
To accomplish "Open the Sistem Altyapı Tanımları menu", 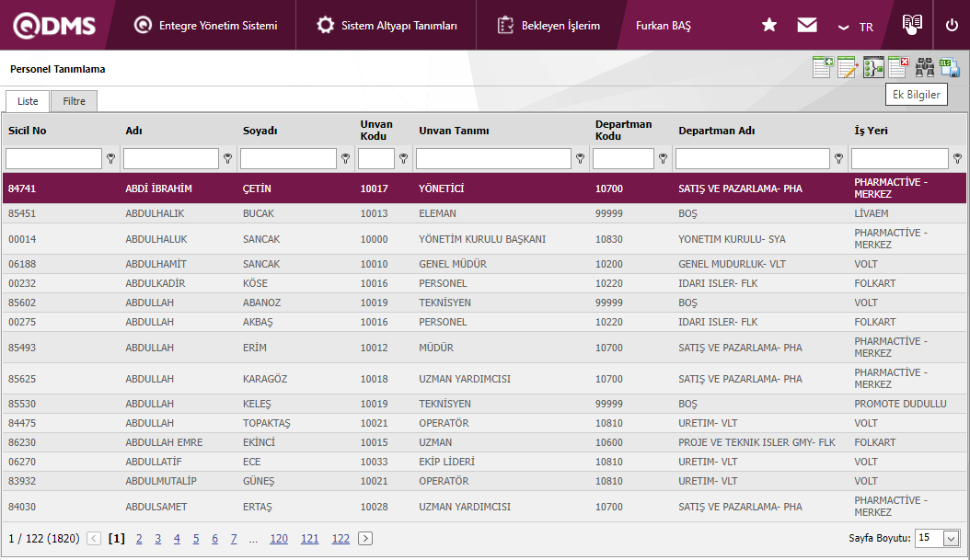I will (387, 26).
